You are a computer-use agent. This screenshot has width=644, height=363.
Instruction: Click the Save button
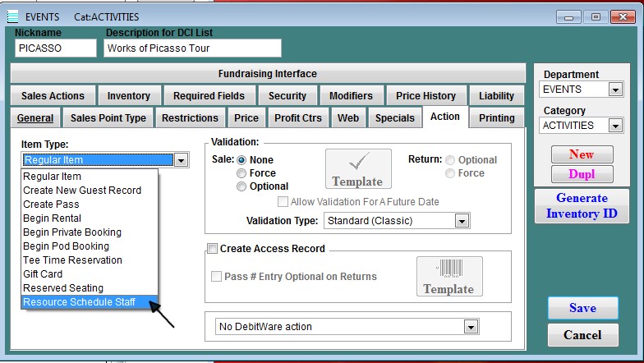point(582,308)
